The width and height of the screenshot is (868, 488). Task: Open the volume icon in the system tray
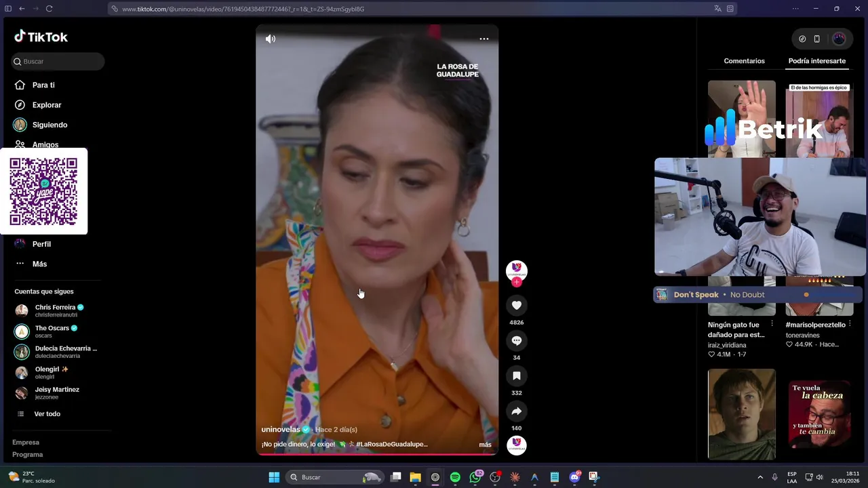pyautogui.click(x=819, y=477)
